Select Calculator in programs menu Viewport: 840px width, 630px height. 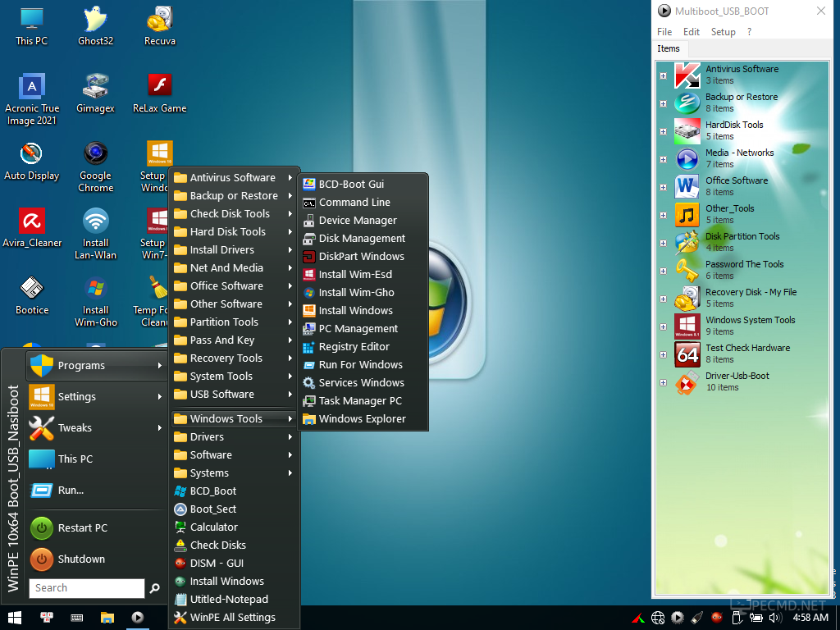[234, 527]
